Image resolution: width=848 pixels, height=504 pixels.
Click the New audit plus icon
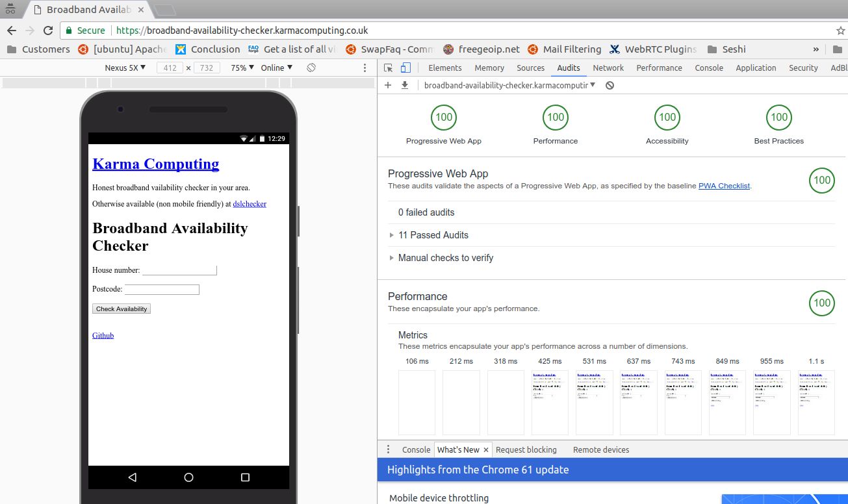(388, 85)
